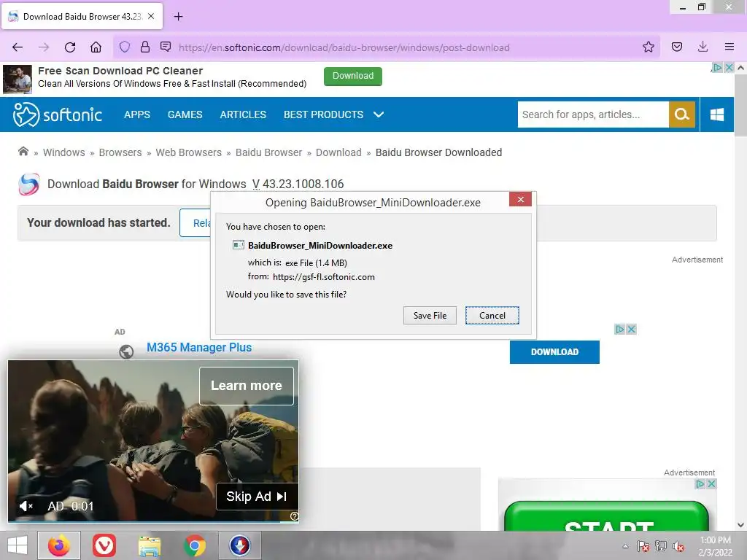Click the green PC Cleaner Download button

pos(353,76)
